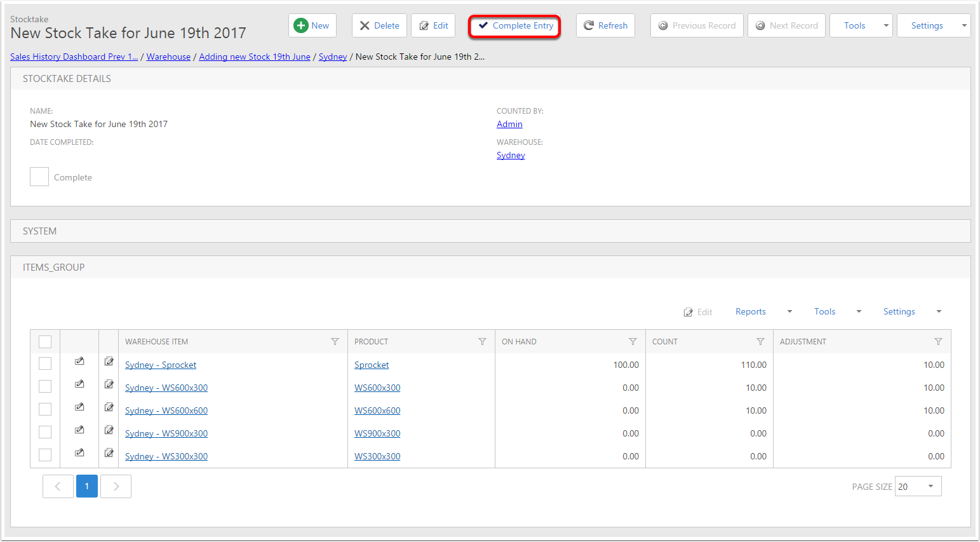
Task: Select the Sydney - WS900x300 row checkbox
Action: pyautogui.click(x=45, y=432)
